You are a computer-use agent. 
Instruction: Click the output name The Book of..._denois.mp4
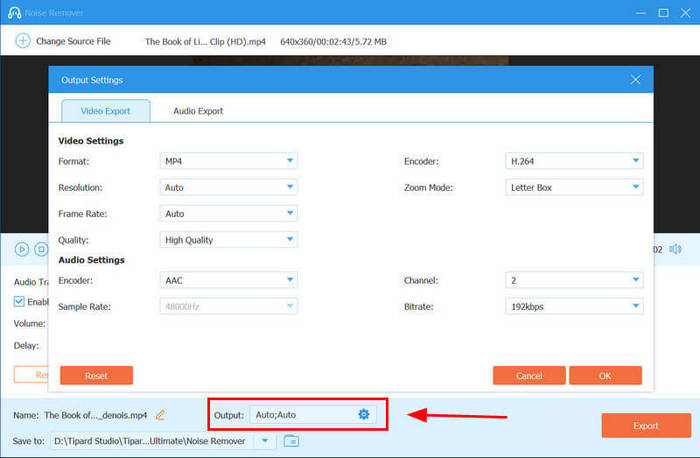click(96, 415)
